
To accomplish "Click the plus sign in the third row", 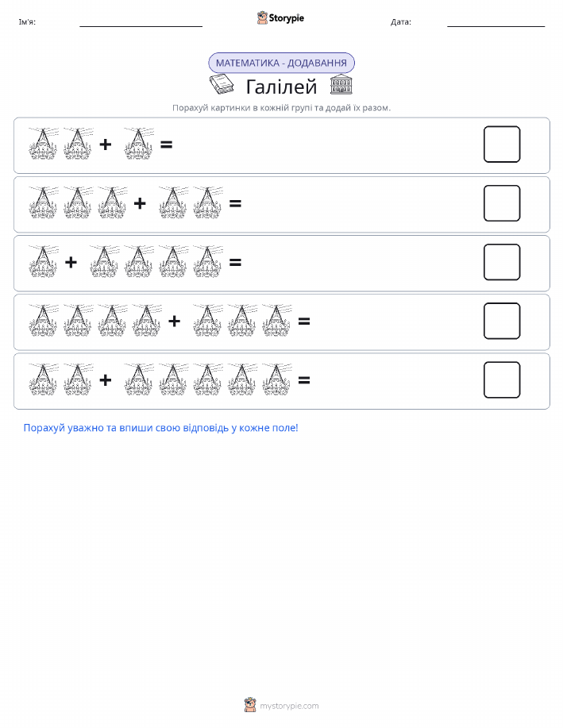I will (71, 262).
